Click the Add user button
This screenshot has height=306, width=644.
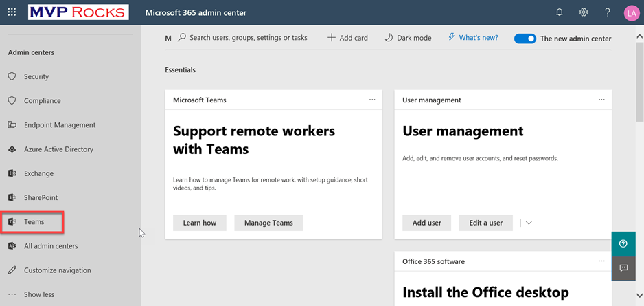(427, 223)
